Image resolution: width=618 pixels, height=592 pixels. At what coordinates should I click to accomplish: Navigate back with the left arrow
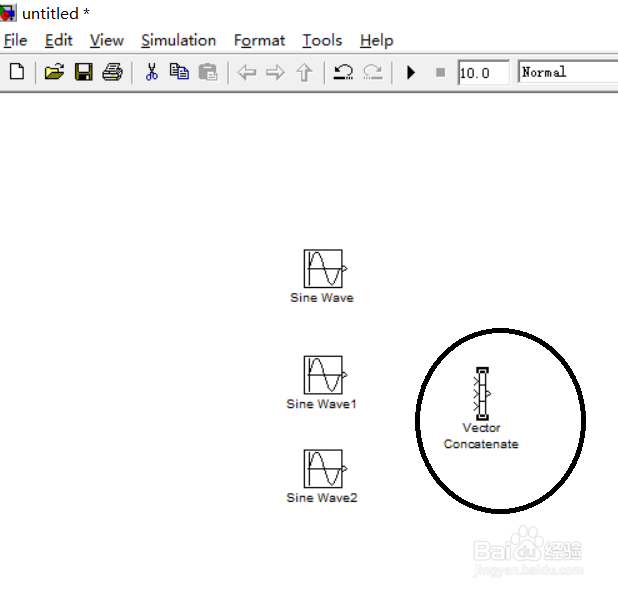pyautogui.click(x=247, y=73)
